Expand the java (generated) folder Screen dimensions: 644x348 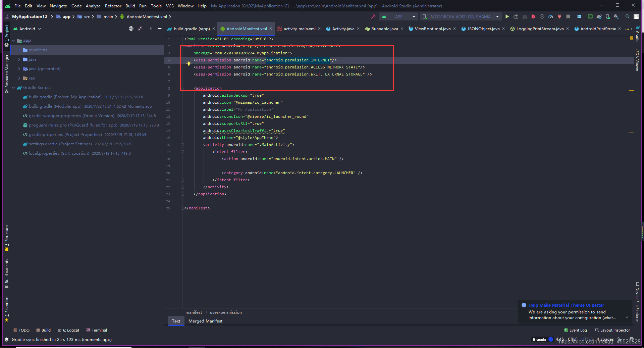(x=19, y=69)
